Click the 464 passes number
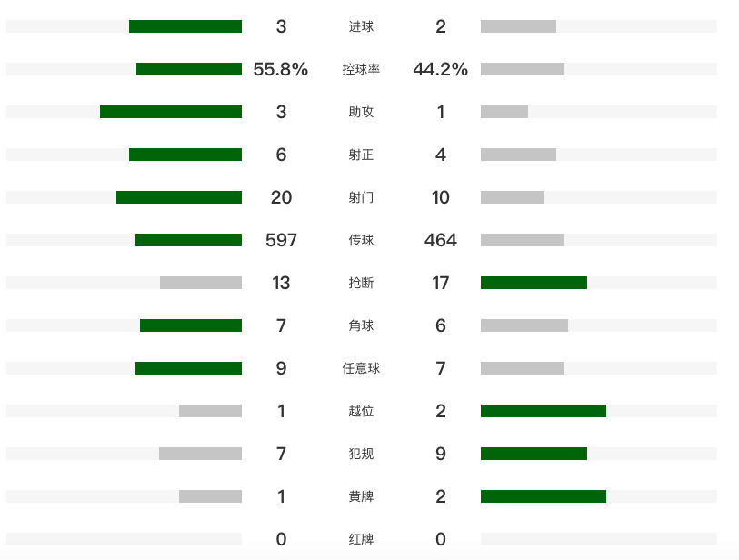 [441, 240]
